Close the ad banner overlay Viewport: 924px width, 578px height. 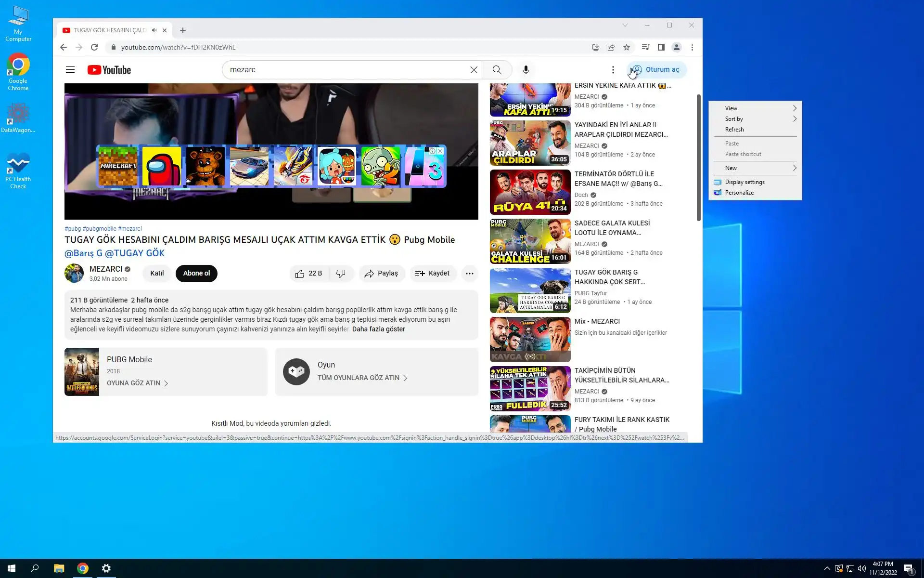tap(440, 151)
